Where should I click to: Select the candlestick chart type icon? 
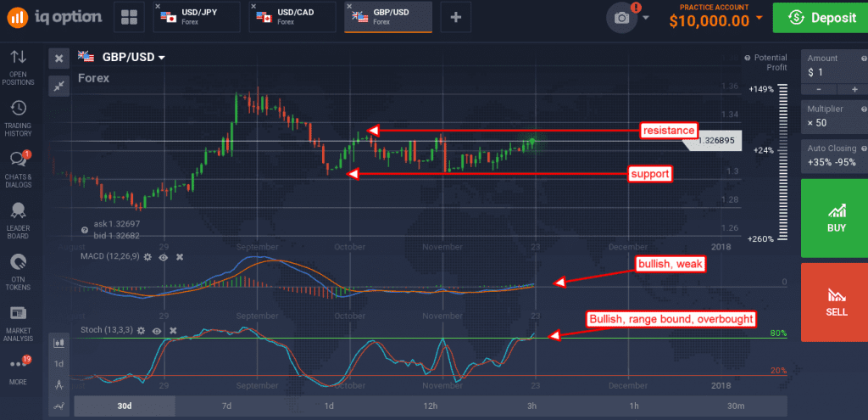(58, 344)
